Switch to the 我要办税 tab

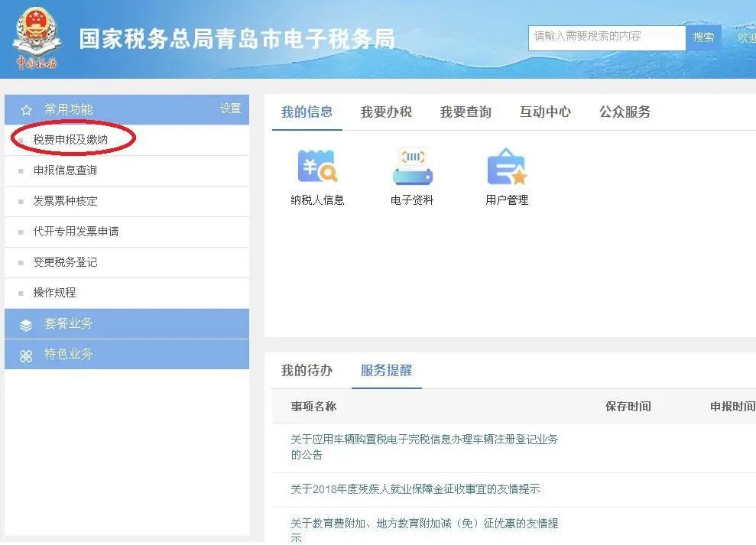click(386, 112)
